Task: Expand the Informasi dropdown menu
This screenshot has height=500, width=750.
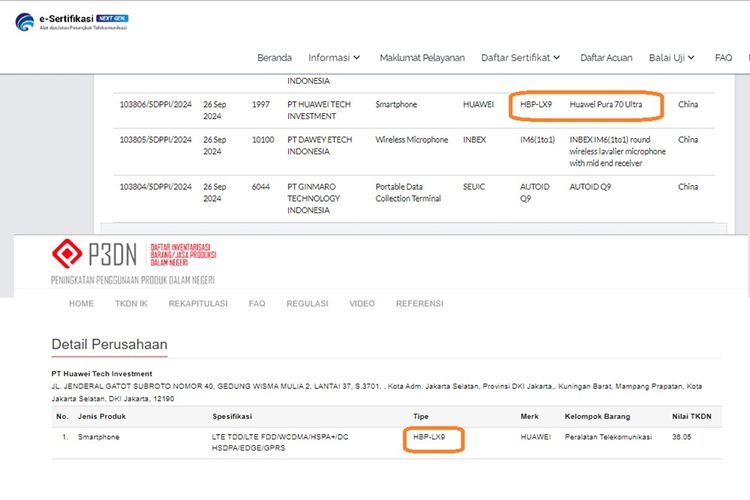Action: pyautogui.click(x=334, y=58)
